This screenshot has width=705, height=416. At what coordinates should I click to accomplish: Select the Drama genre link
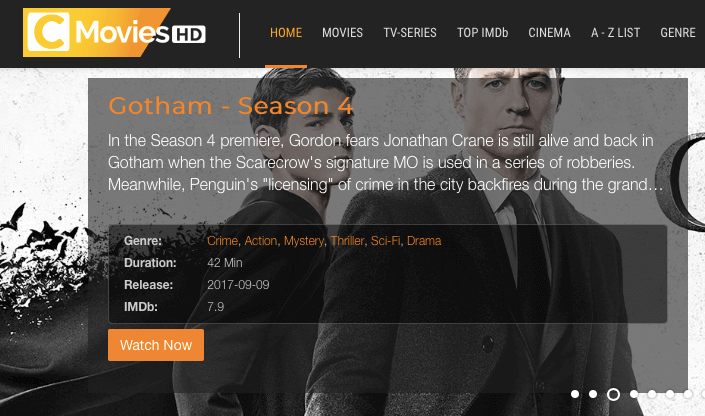pos(424,241)
